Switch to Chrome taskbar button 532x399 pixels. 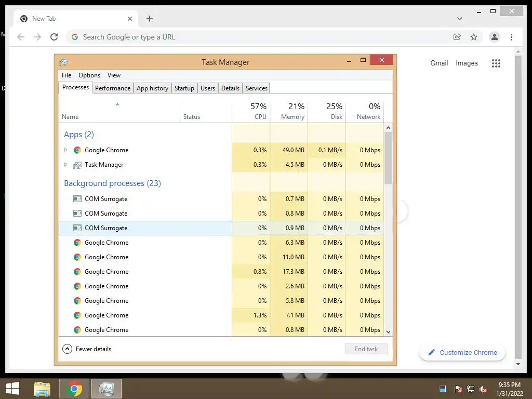point(74,389)
